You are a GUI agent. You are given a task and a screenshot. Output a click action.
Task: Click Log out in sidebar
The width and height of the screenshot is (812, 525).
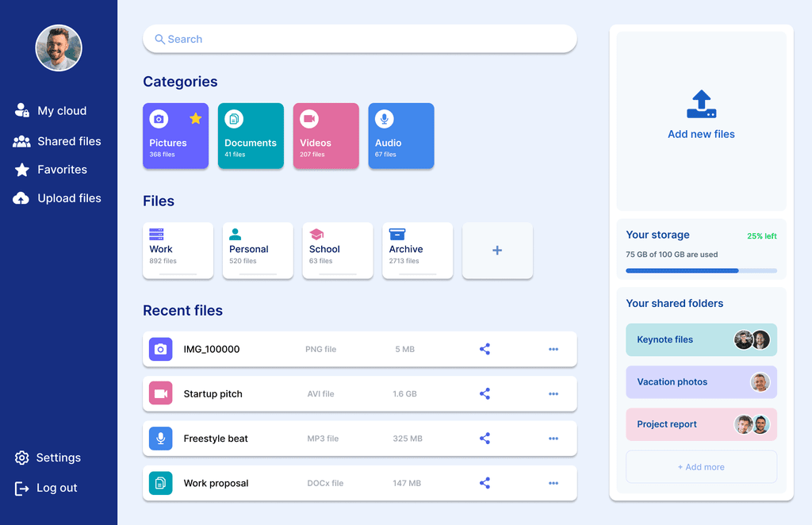point(45,488)
